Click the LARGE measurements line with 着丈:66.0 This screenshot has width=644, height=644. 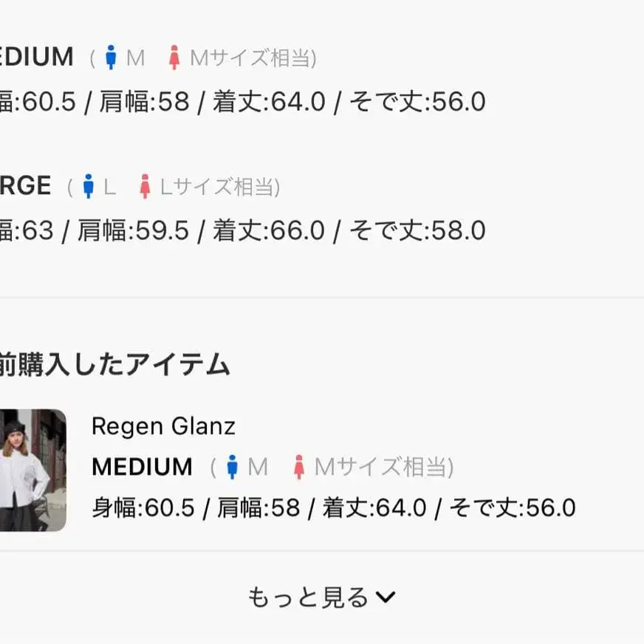point(243,231)
